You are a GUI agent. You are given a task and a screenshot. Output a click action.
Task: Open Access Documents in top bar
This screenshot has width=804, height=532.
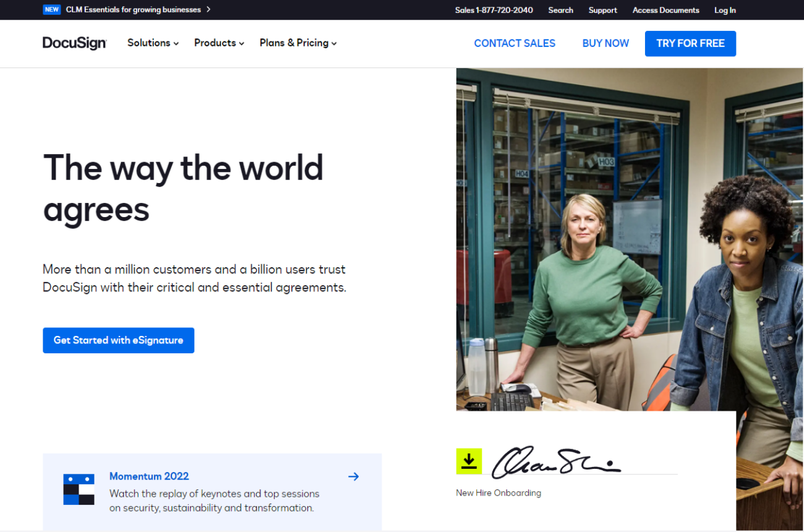coord(666,10)
